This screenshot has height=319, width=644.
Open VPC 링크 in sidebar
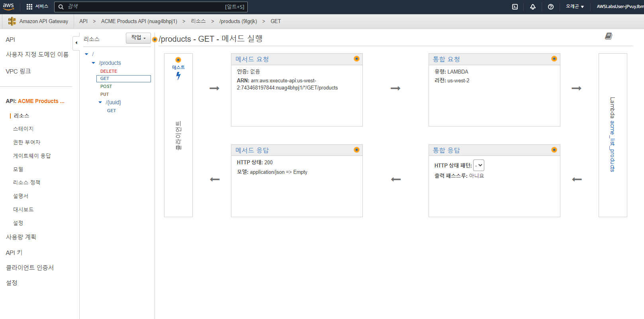[18, 71]
